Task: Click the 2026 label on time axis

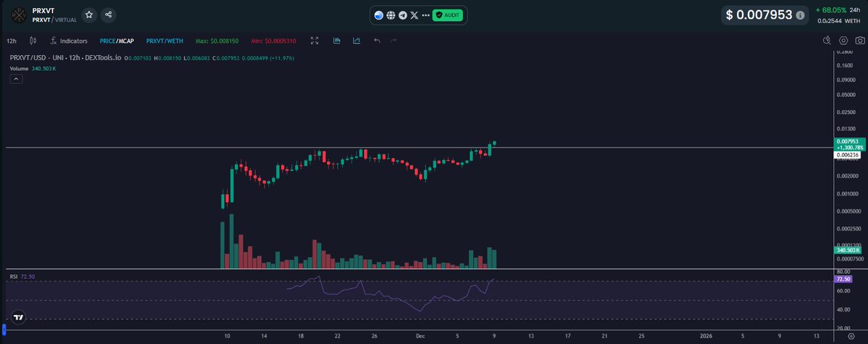Action: tap(705, 336)
